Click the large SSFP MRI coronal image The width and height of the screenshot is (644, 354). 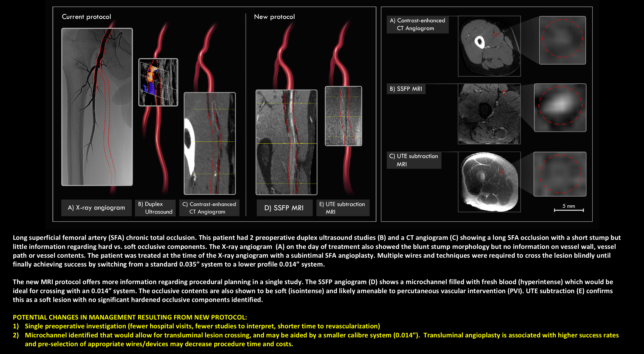pos(286,142)
